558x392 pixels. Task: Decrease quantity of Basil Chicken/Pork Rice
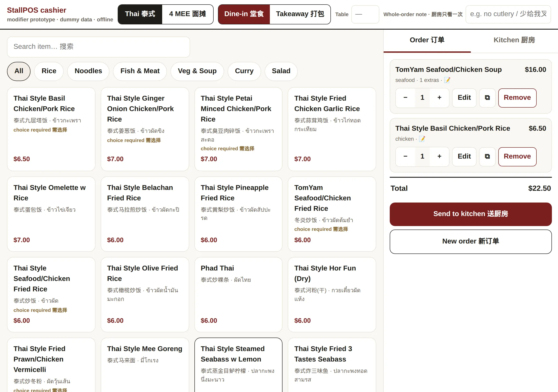[405, 156]
